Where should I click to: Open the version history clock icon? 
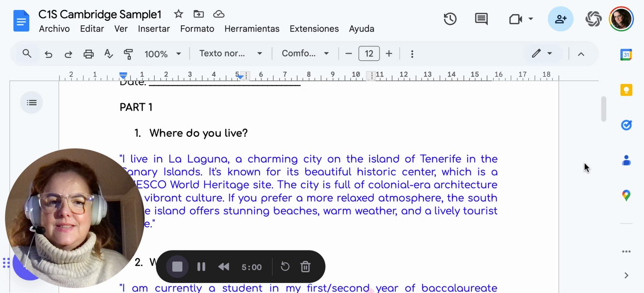click(450, 19)
